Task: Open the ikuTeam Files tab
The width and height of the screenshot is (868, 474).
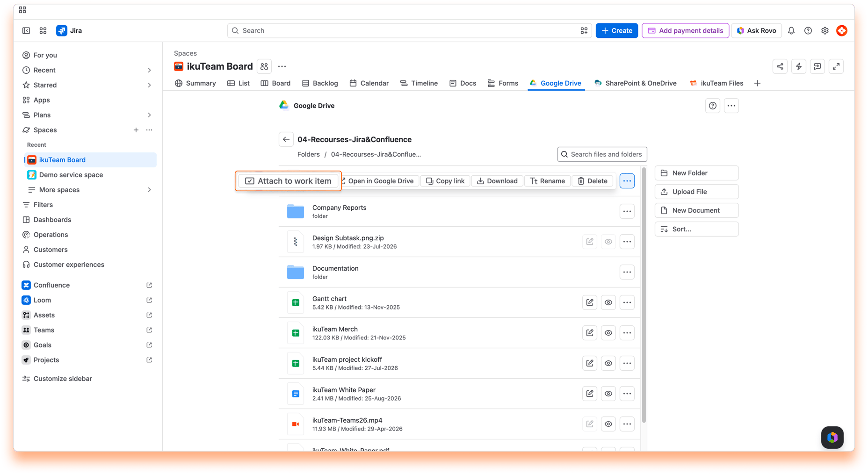Action: click(716, 83)
